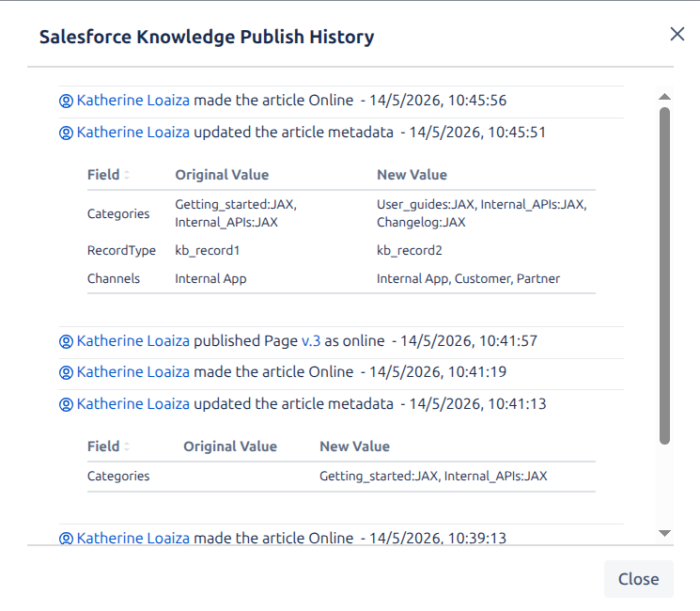Select 'Internal App' original value cell

pos(210,278)
